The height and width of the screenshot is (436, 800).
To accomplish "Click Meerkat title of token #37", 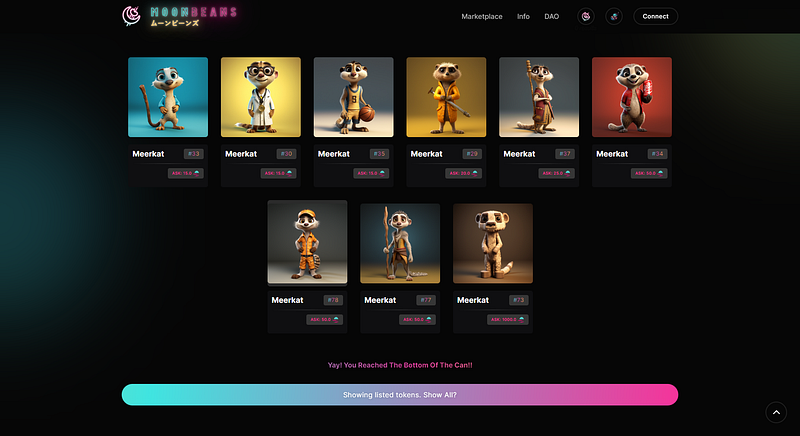I will [519, 153].
